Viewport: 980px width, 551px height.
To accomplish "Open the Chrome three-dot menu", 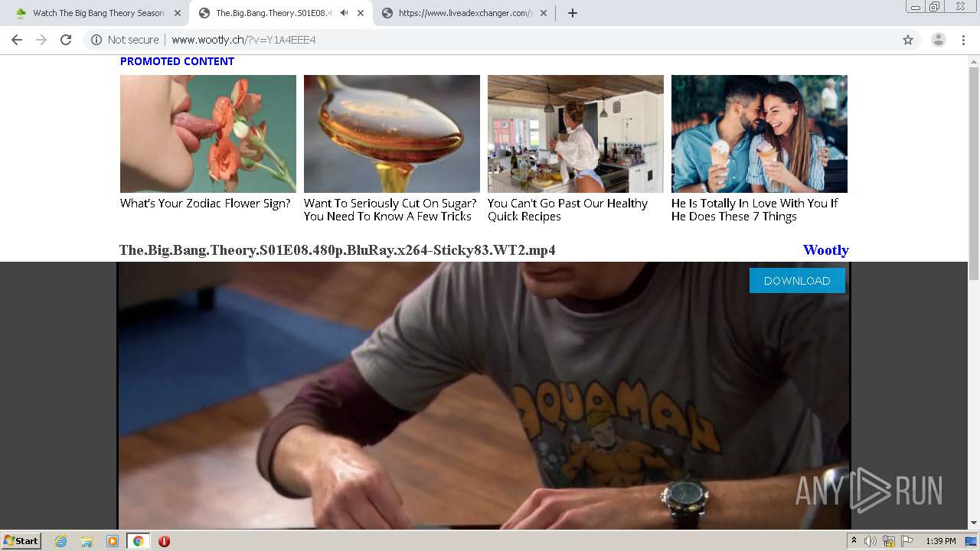I will [963, 40].
